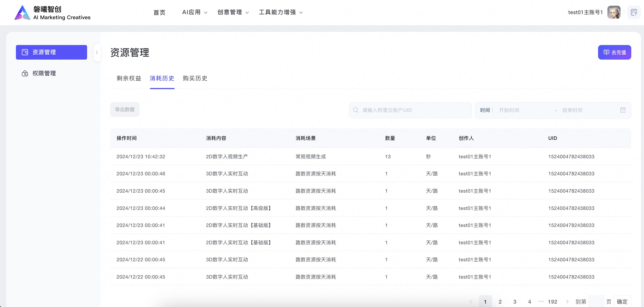
Task: Click the 2D数字人实时互动【高级版】 cell
Action: (x=239, y=208)
